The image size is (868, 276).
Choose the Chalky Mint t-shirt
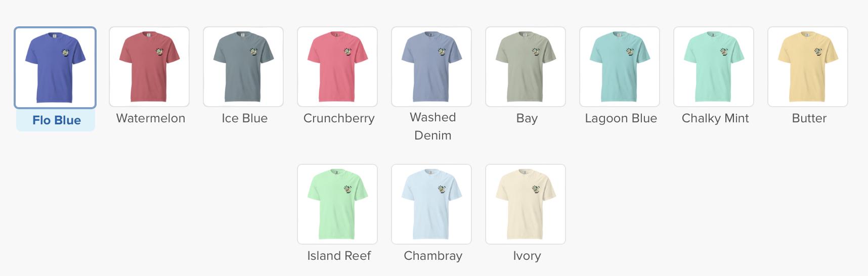[714, 67]
